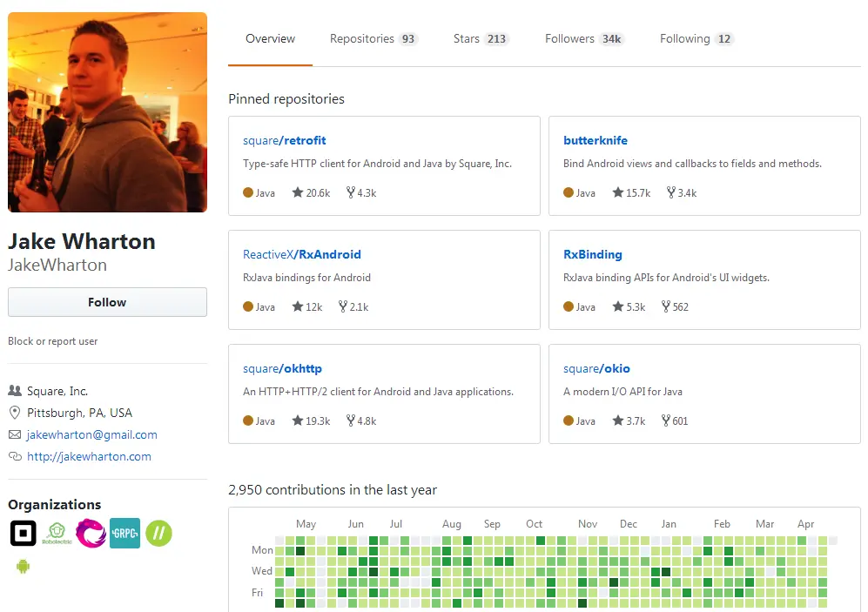Screen dimensions: 868x612
Task: Click the star count 3.7k on okio
Action: tap(629, 420)
